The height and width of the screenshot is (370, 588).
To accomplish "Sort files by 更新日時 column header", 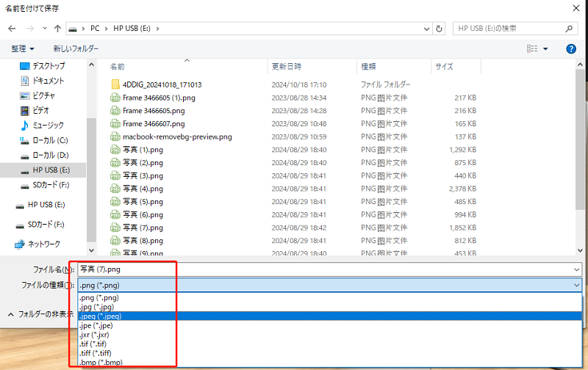I will (286, 66).
